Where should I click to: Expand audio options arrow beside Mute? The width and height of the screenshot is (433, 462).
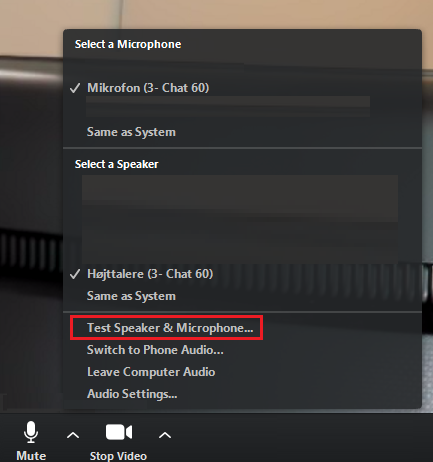pos(73,435)
